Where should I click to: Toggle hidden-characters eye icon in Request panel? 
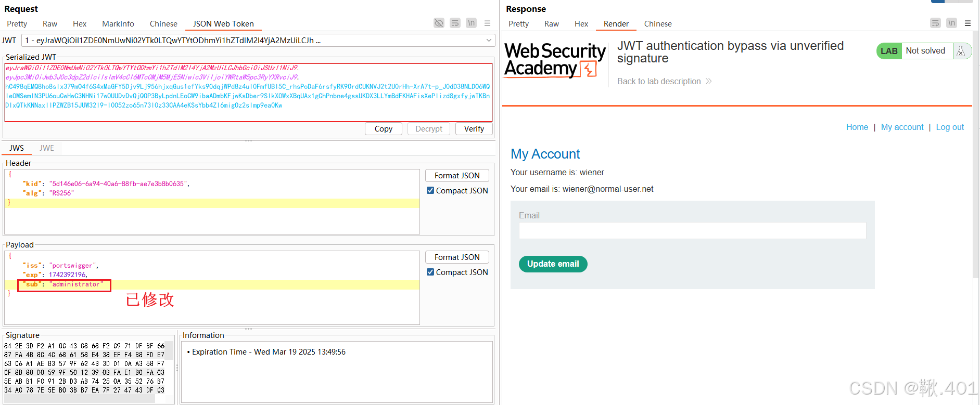tap(439, 23)
